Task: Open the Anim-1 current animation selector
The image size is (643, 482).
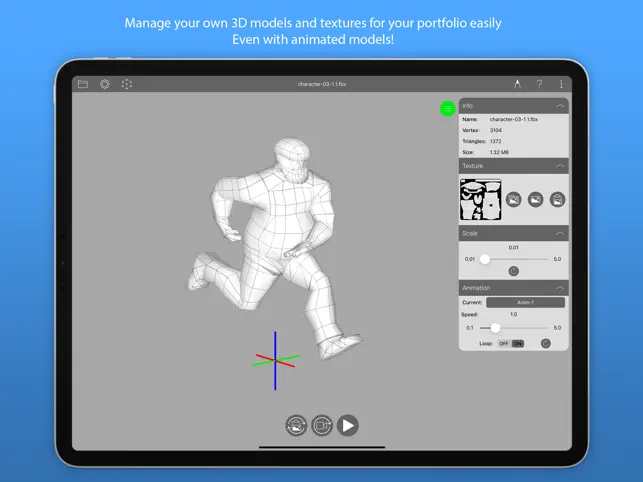Action: tap(525, 302)
